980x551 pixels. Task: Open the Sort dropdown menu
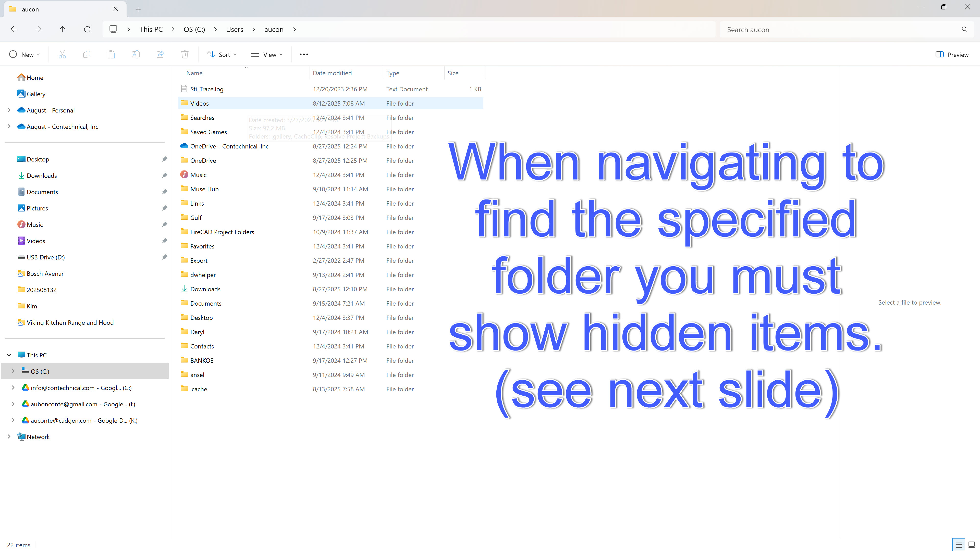[222, 54]
